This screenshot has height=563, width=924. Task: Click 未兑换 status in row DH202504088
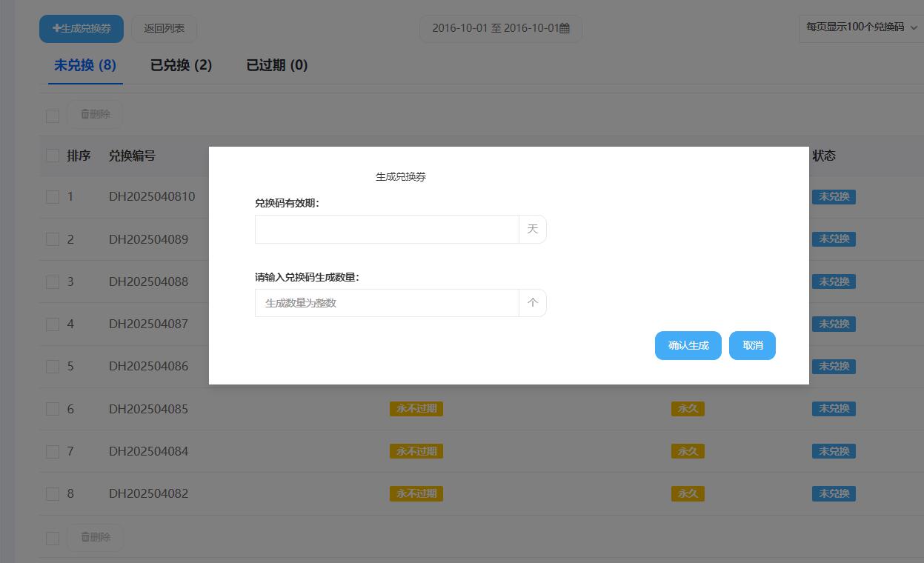pos(834,281)
